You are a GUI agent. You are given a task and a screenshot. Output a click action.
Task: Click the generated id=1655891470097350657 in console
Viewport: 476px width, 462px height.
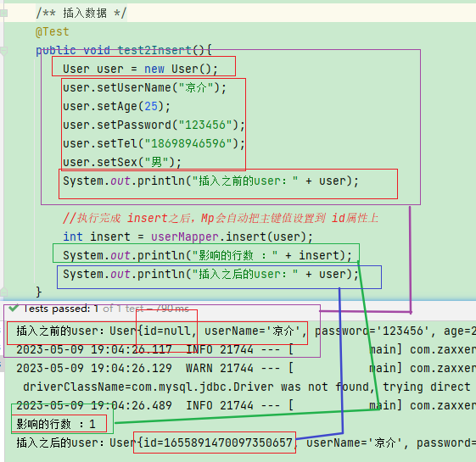(x=218, y=443)
